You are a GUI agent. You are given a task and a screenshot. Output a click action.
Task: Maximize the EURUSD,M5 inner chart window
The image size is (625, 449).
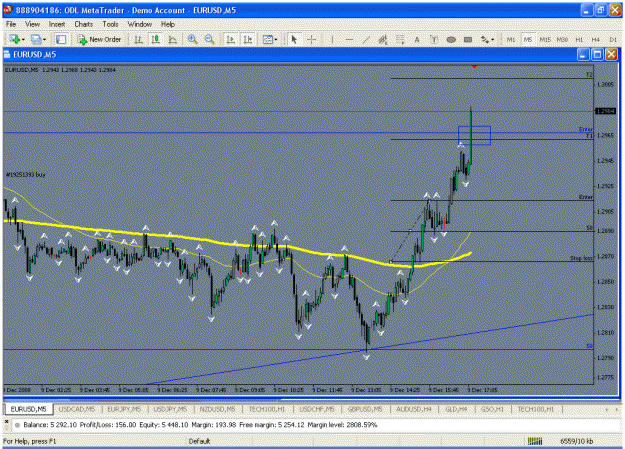(597, 54)
